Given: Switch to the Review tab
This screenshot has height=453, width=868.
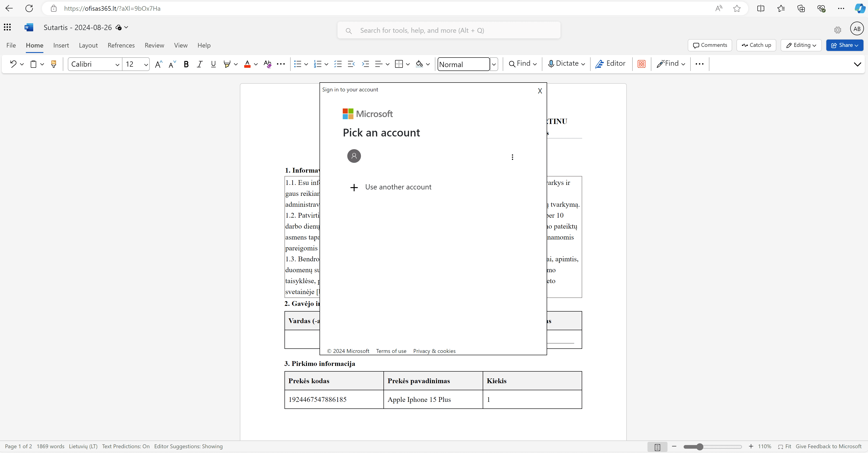Looking at the screenshot, I should click(x=154, y=45).
